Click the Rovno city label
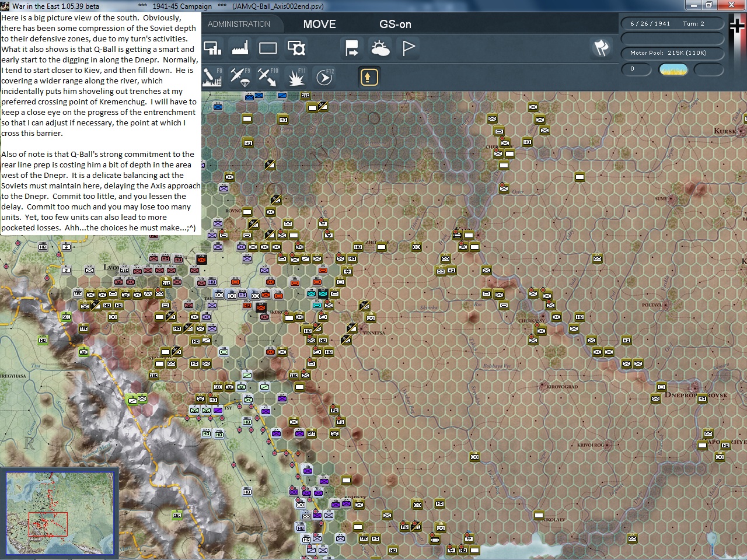 click(x=233, y=211)
